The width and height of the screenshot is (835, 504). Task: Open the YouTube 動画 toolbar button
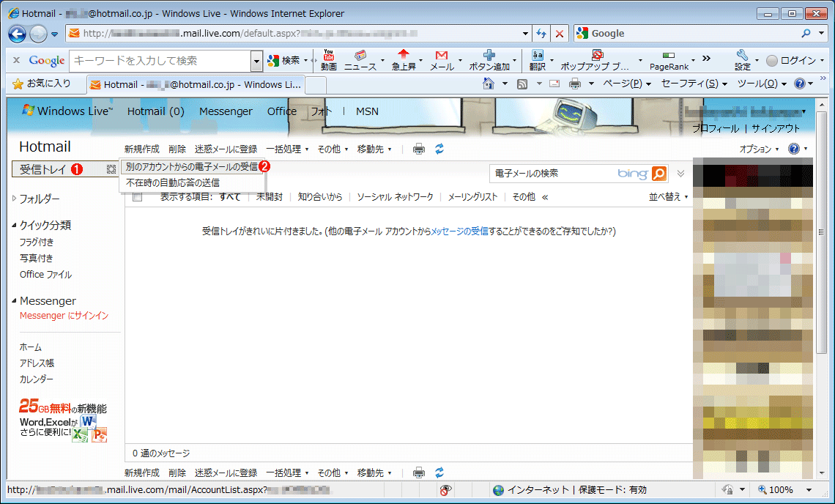(329, 60)
